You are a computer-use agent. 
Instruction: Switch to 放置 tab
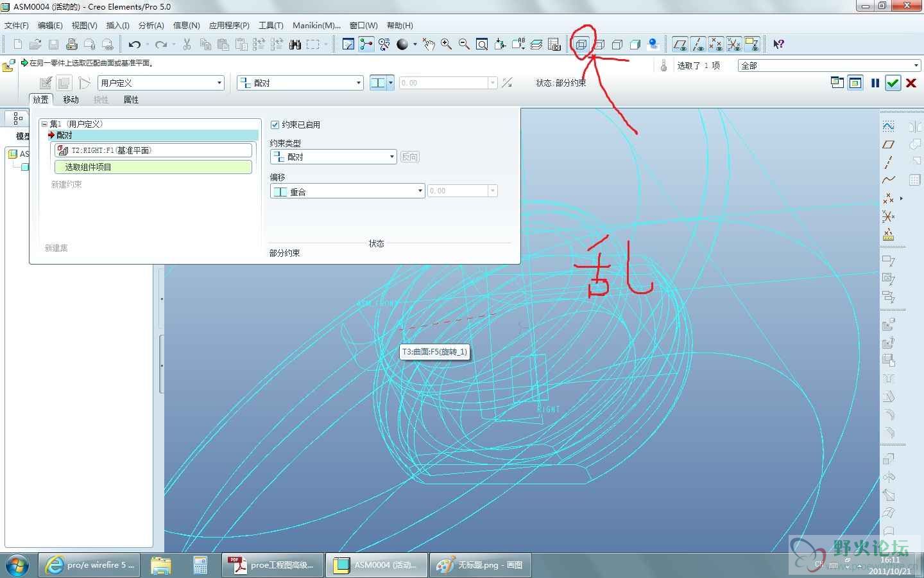click(x=41, y=100)
